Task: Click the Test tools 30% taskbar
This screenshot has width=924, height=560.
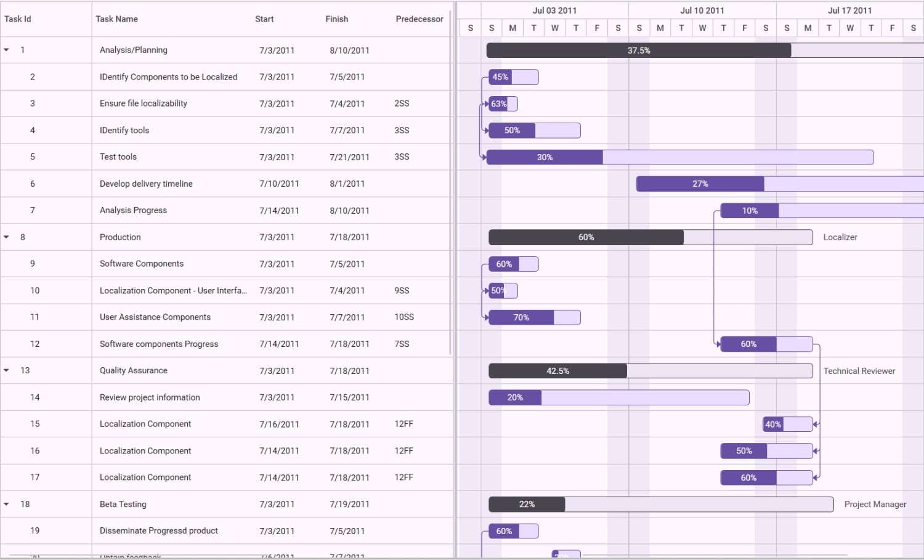Action: coord(680,157)
